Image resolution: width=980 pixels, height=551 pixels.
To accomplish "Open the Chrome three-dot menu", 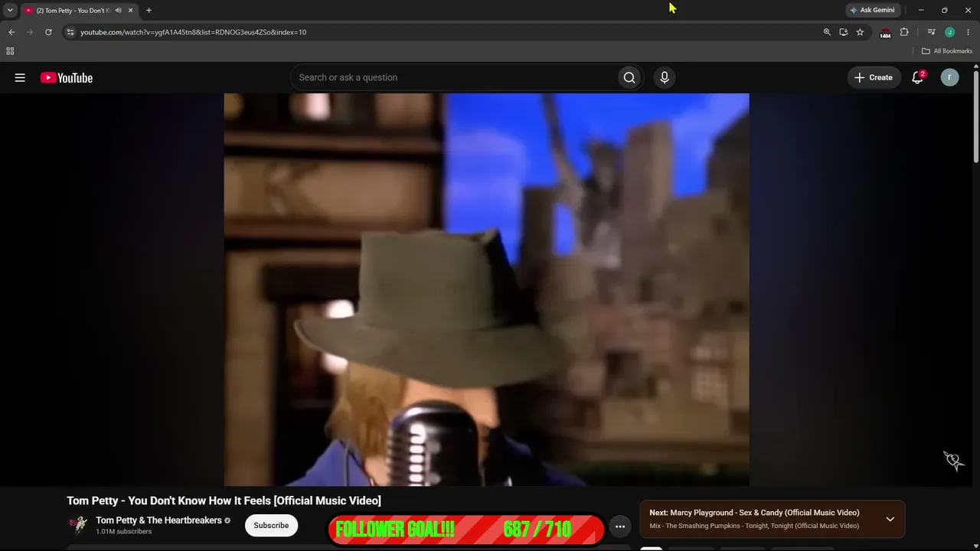I will pos(969,32).
